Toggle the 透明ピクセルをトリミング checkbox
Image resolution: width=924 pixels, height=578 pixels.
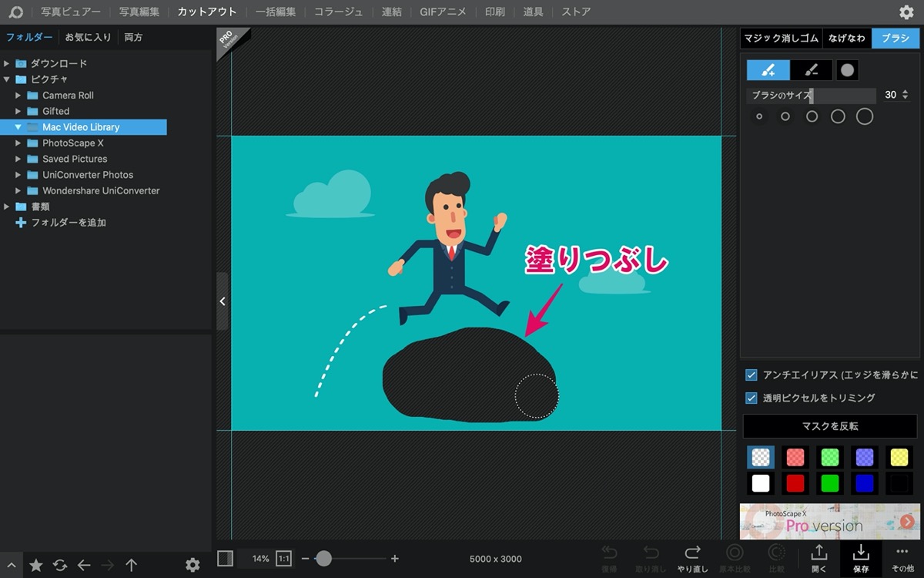(x=752, y=398)
